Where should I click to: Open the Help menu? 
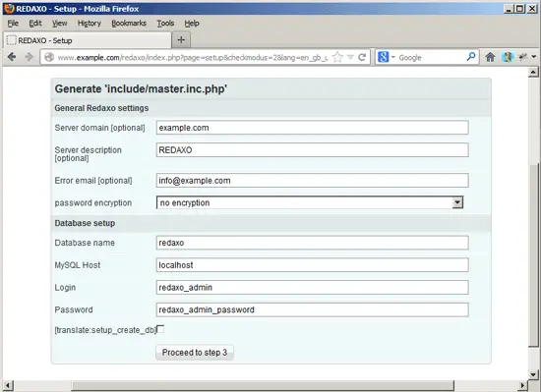(x=192, y=24)
